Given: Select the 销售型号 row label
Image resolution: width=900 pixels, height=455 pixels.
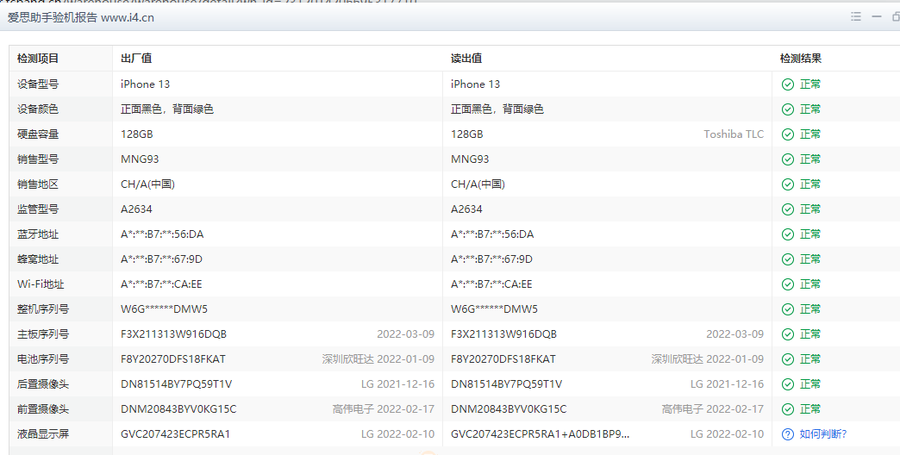Looking at the screenshot, I should click(x=38, y=159).
